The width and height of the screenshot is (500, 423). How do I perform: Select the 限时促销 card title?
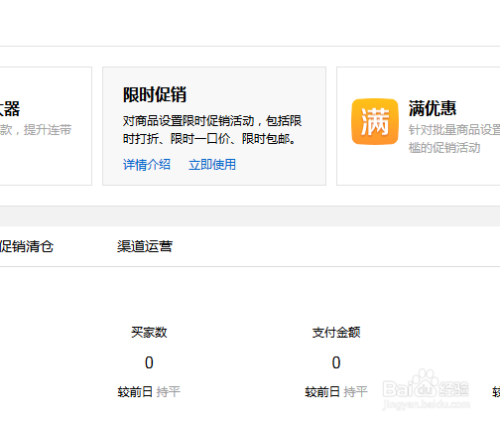tap(154, 95)
